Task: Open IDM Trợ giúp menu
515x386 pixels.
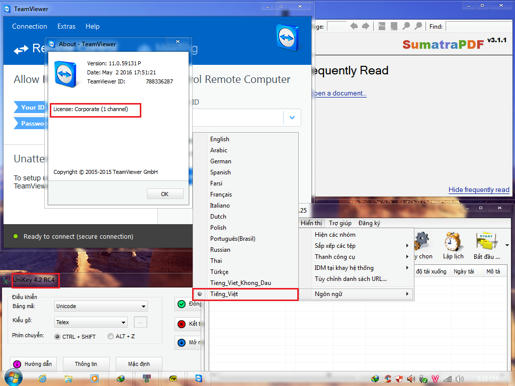Action: coord(340,223)
